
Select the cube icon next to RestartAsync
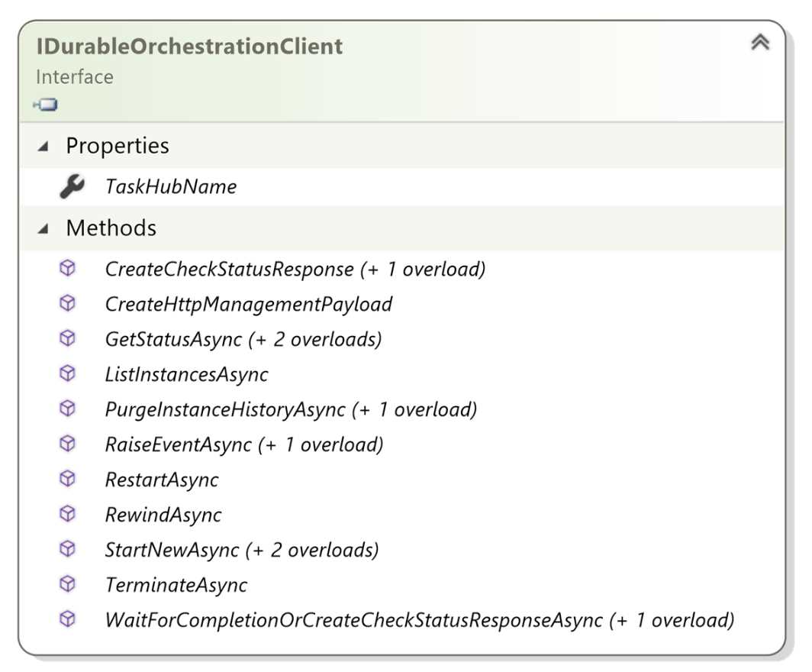tap(69, 480)
